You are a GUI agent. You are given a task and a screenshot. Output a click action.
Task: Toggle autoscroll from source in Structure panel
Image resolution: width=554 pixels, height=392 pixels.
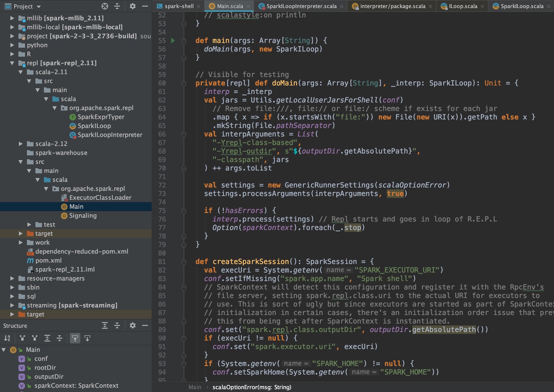(x=87, y=338)
